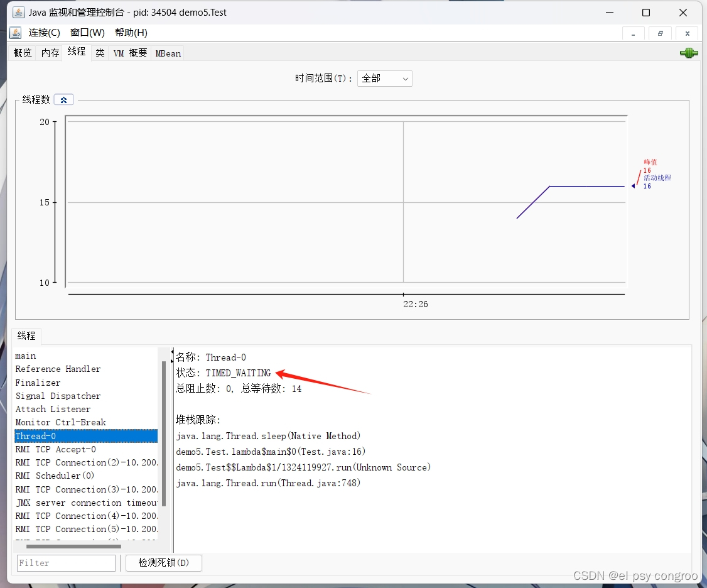The image size is (707, 588).
Task: Select the RMI TCP Connection(3) thread
Action: coord(85,489)
